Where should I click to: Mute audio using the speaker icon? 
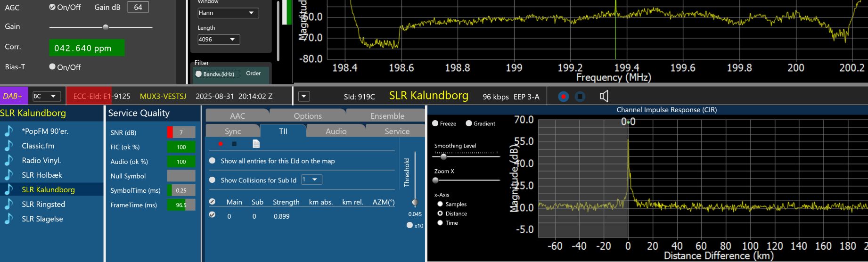click(x=604, y=97)
